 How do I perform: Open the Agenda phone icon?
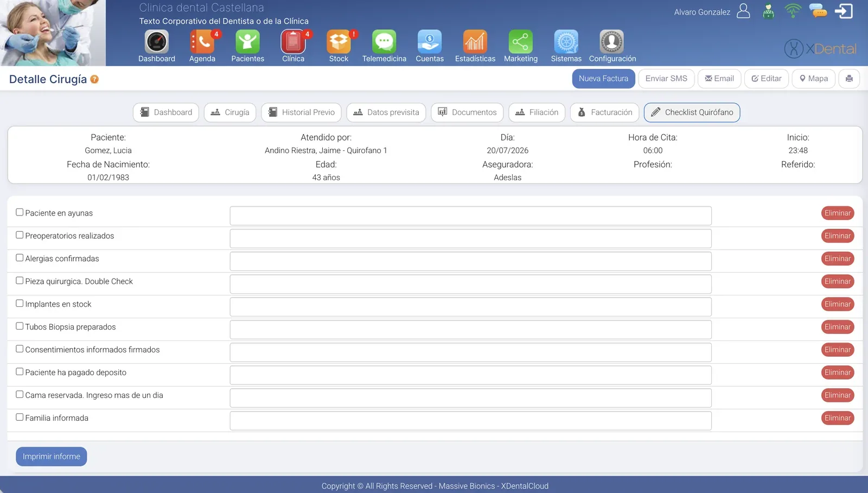(x=202, y=42)
